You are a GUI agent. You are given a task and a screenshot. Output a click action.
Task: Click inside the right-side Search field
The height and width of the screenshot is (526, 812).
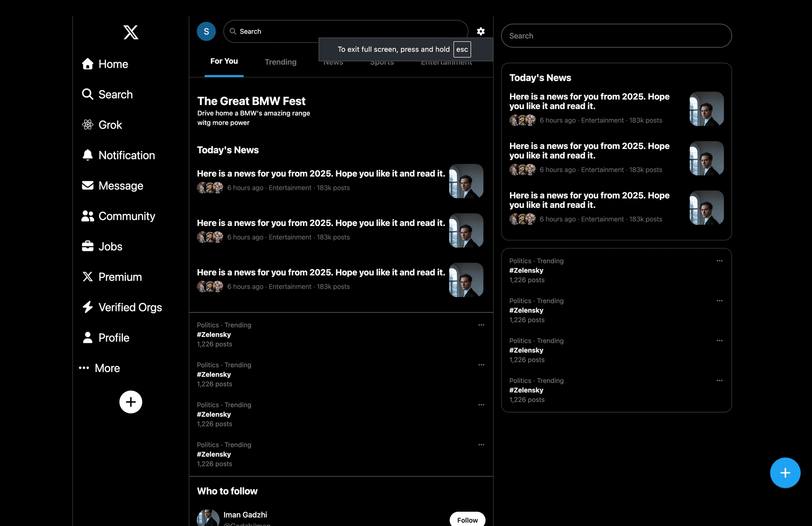pyautogui.click(x=616, y=36)
